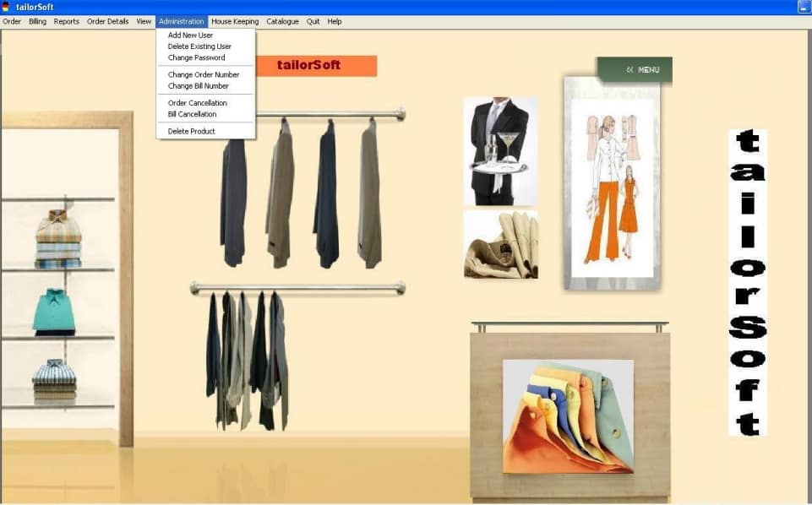Choose Order Cancellation entry

[197, 103]
